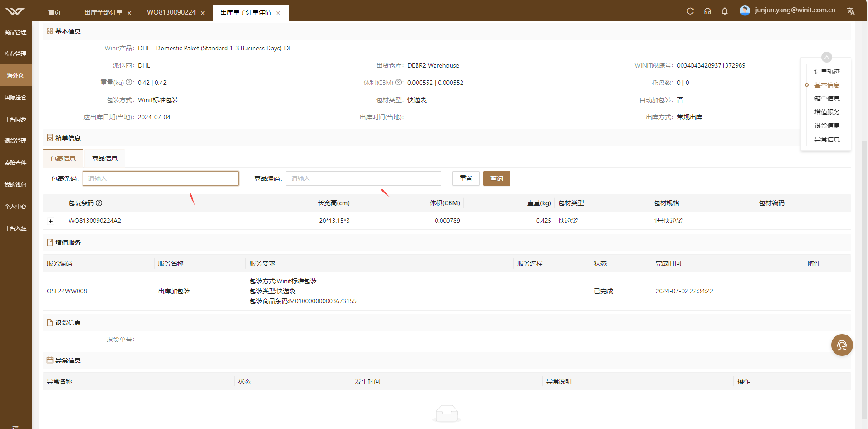Click the language translate icon

[x=851, y=11]
